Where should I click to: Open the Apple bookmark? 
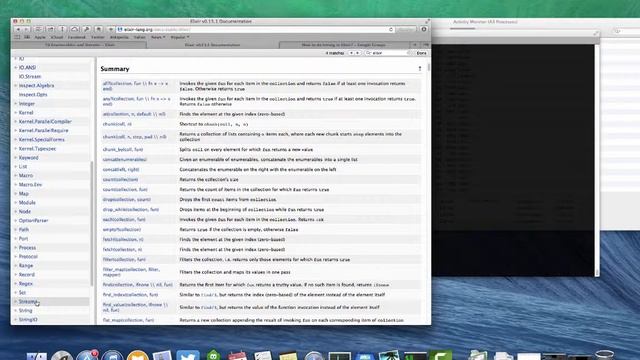[40, 37]
